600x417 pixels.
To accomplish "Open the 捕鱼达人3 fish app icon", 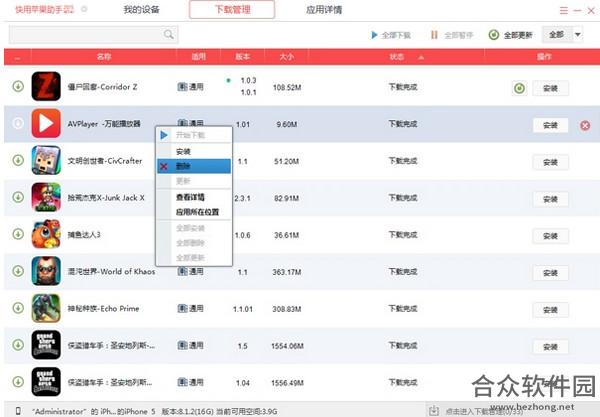I will [x=46, y=234].
